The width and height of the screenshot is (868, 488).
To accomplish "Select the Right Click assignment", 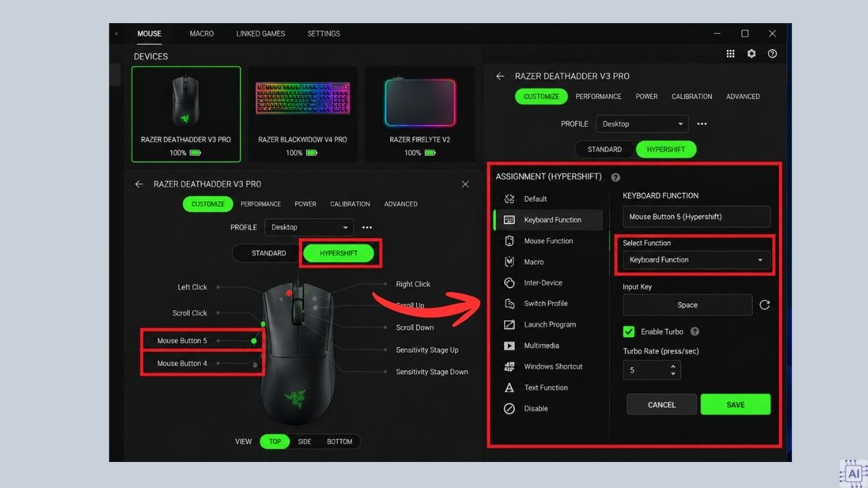I will (x=413, y=284).
